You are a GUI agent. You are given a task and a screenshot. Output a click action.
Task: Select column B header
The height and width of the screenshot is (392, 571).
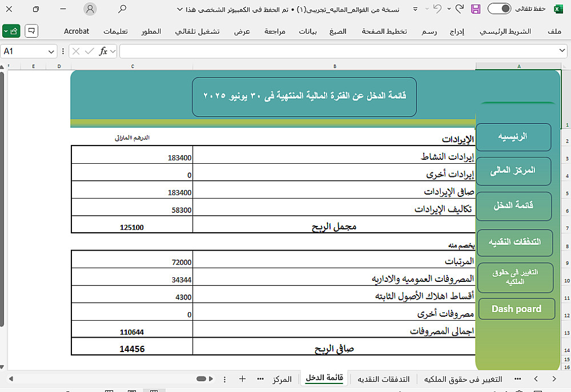point(334,66)
